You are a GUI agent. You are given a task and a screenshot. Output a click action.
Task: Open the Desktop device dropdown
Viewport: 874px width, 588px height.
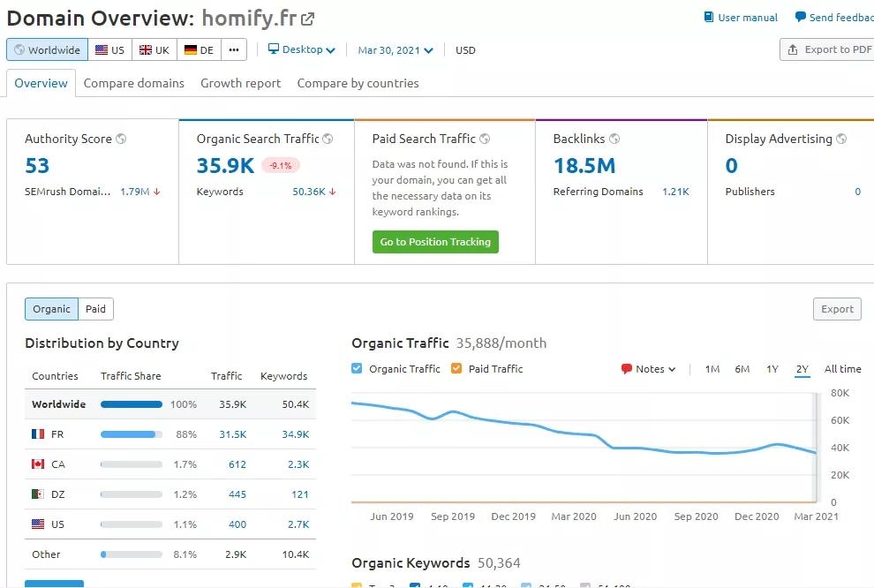coord(301,50)
